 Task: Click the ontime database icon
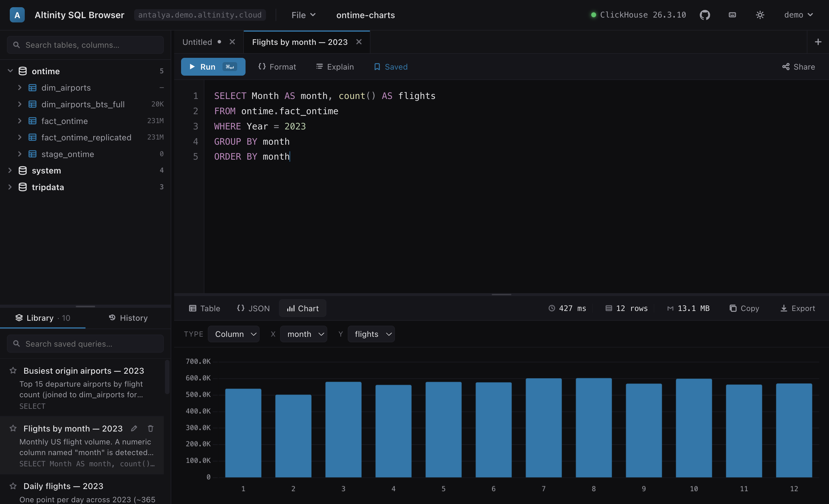click(x=22, y=71)
